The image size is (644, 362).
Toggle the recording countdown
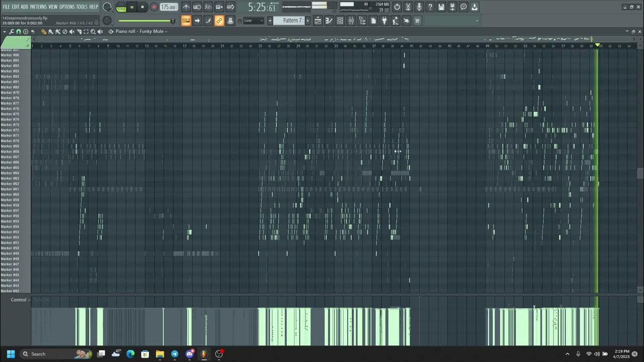click(x=208, y=7)
